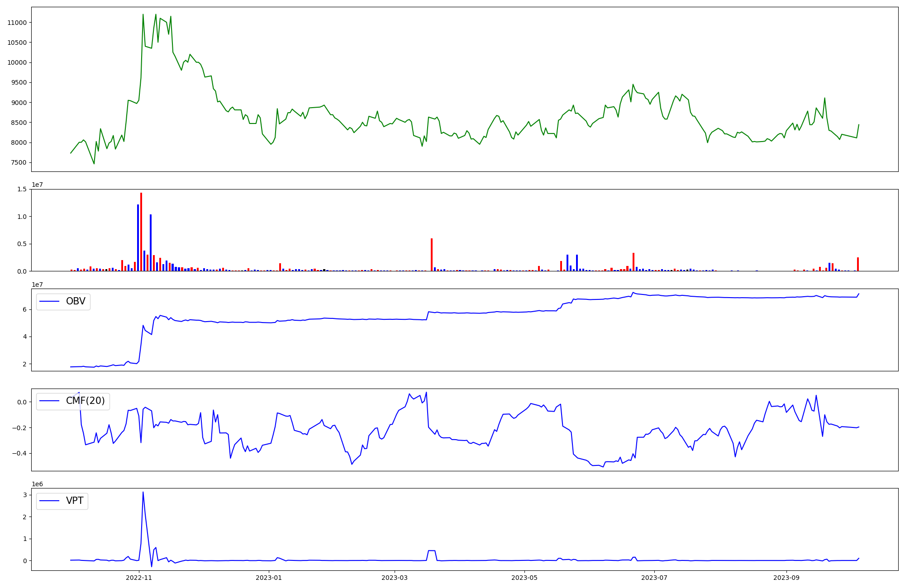Click the 7500 price axis label
The width and height of the screenshot is (905, 588).
click(x=19, y=163)
